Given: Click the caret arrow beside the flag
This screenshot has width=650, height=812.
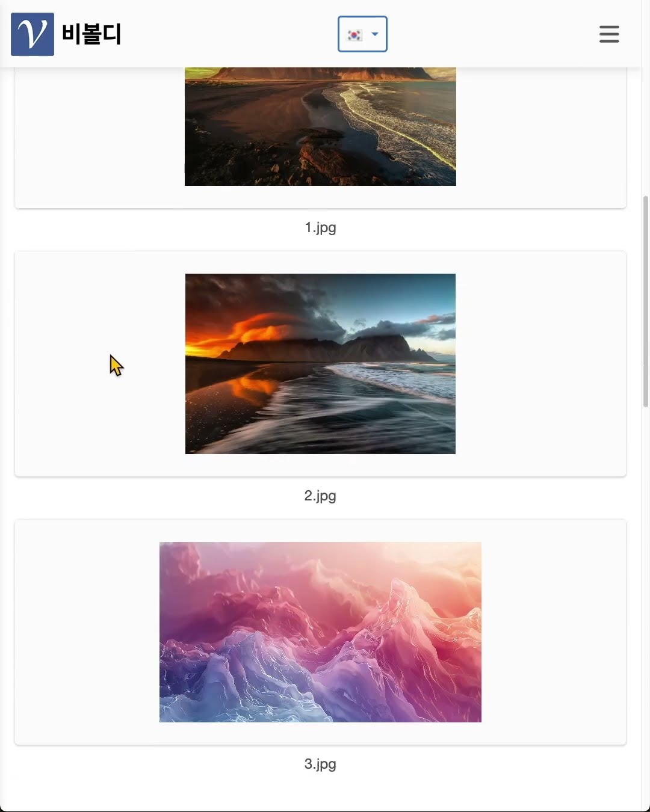Looking at the screenshot, I should [x=375, y=34].
